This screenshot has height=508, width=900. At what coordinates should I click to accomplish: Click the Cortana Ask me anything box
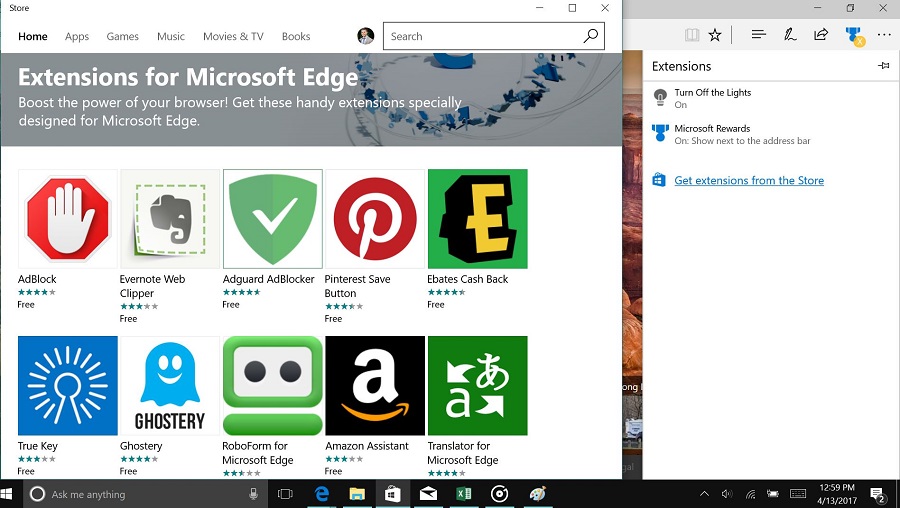145,494
